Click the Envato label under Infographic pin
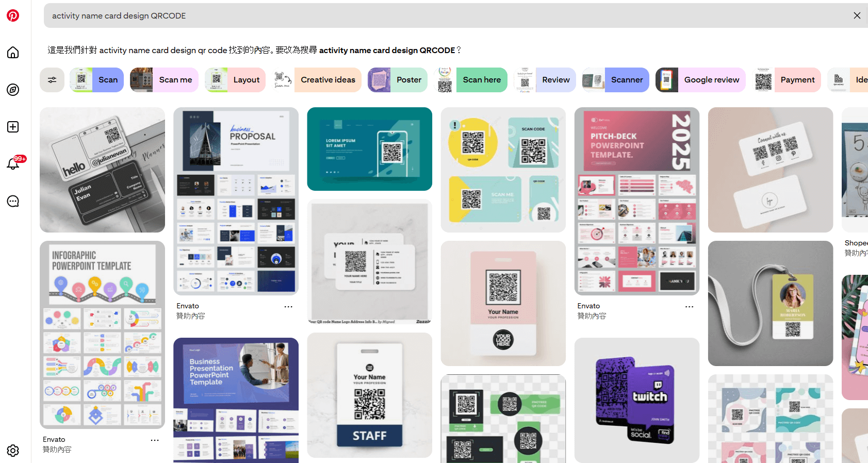Image resolution: width=868 pixels, height=463 pixels. 54,440
